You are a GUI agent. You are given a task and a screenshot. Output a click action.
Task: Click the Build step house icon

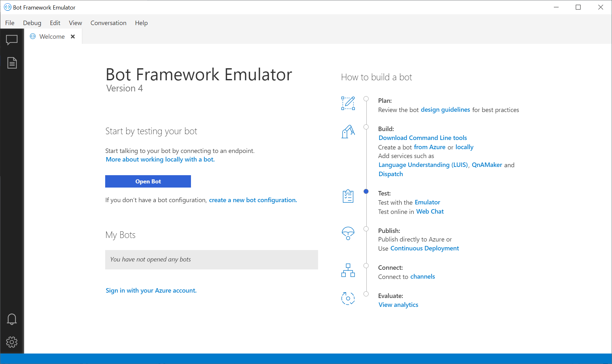pos(348,131)
